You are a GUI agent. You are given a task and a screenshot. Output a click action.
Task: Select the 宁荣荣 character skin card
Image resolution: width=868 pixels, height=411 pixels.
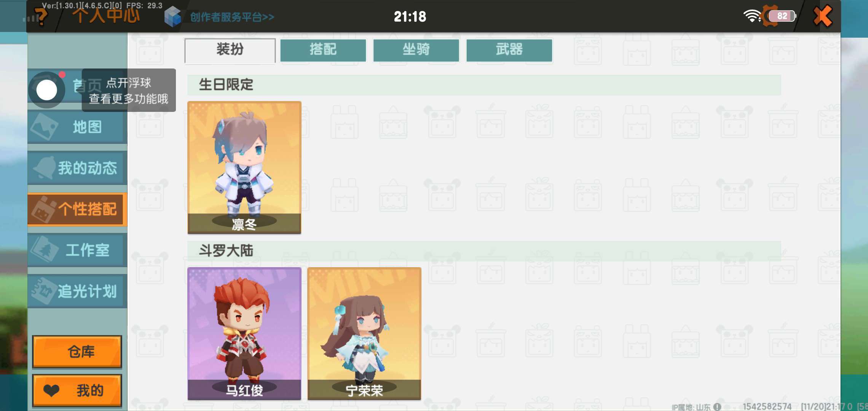coord(364,334)
